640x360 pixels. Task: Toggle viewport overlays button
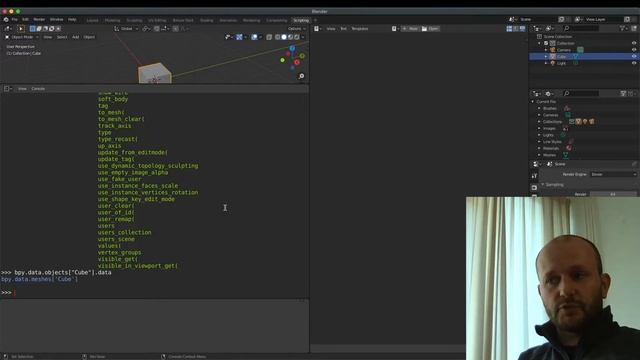click(254, 37)
